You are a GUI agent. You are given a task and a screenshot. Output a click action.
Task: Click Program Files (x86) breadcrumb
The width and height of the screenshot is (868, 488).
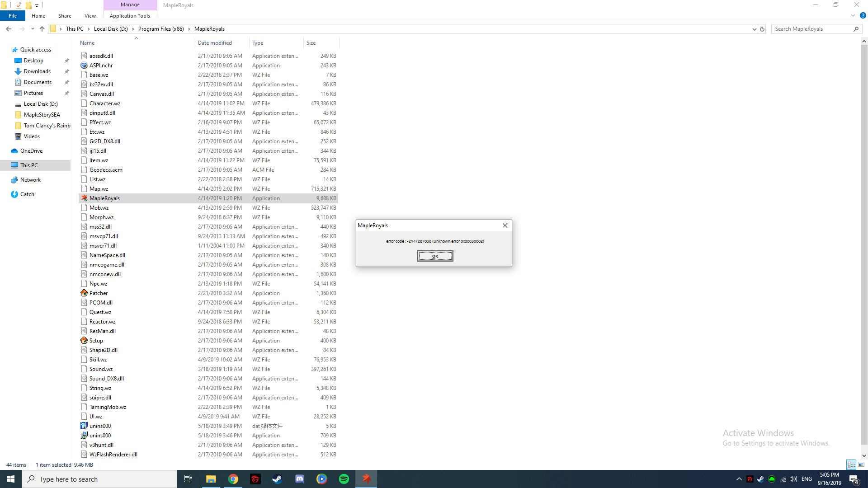(161, 29)
